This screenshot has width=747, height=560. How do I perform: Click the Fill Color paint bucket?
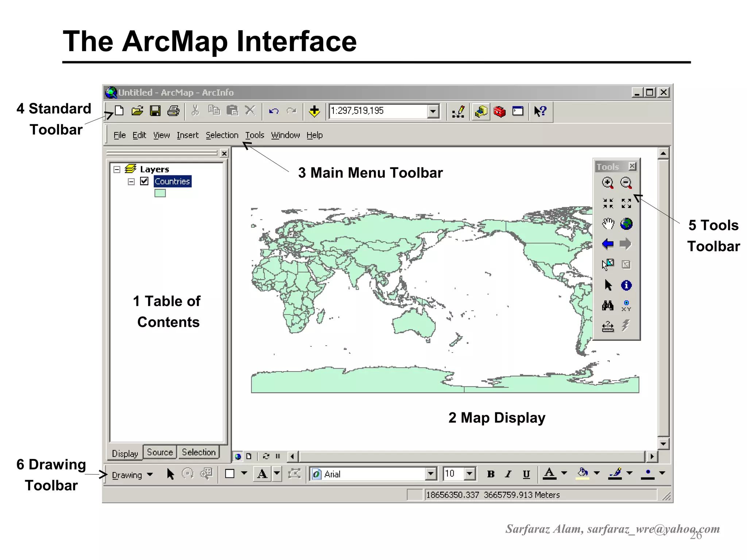click(582, 474)
